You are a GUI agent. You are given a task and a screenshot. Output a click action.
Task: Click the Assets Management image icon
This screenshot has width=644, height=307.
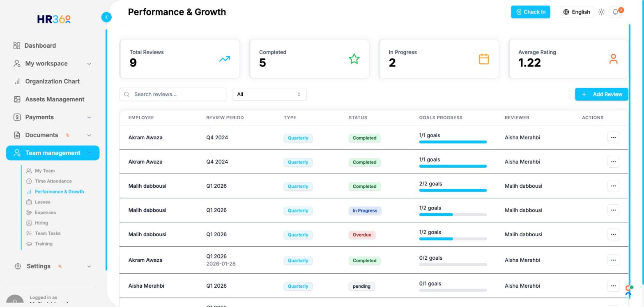pos(17,99)
